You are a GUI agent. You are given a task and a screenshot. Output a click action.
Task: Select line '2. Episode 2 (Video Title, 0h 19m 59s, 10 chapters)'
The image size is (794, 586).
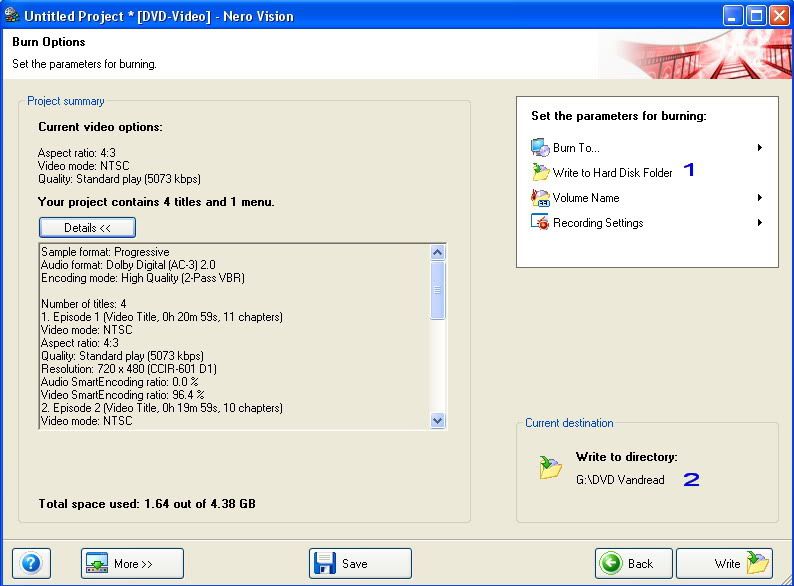point(162,408)
